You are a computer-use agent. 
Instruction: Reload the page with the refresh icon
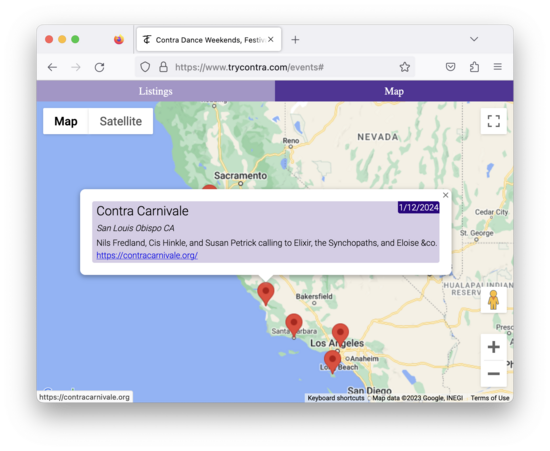tap(99, 67)
